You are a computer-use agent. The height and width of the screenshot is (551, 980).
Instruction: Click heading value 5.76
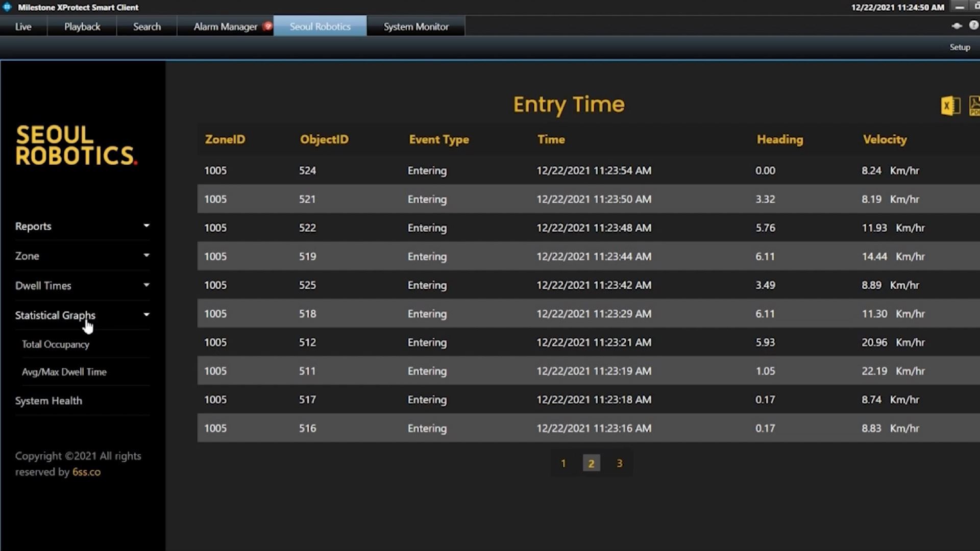765,228
